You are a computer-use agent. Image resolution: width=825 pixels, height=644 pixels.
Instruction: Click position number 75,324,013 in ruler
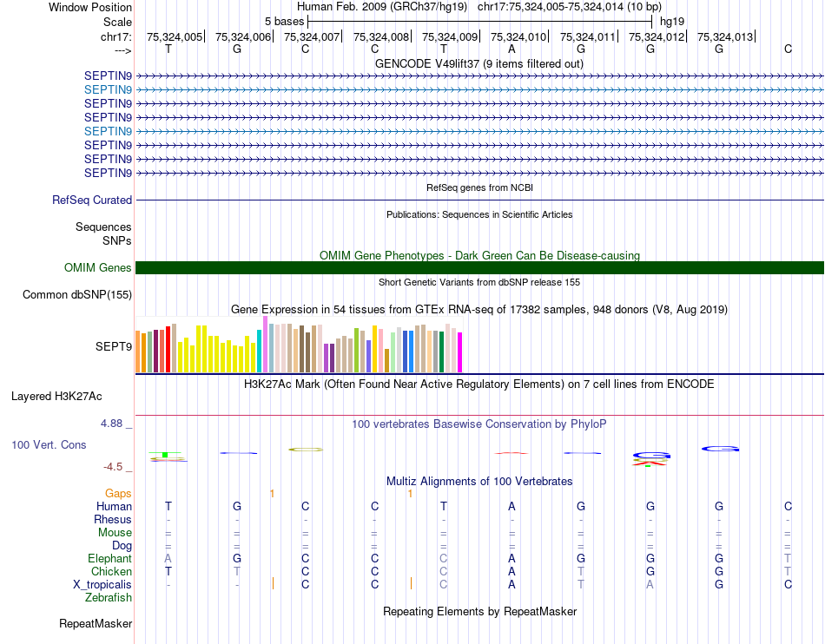pyautogui.click(x=724, y=36)
